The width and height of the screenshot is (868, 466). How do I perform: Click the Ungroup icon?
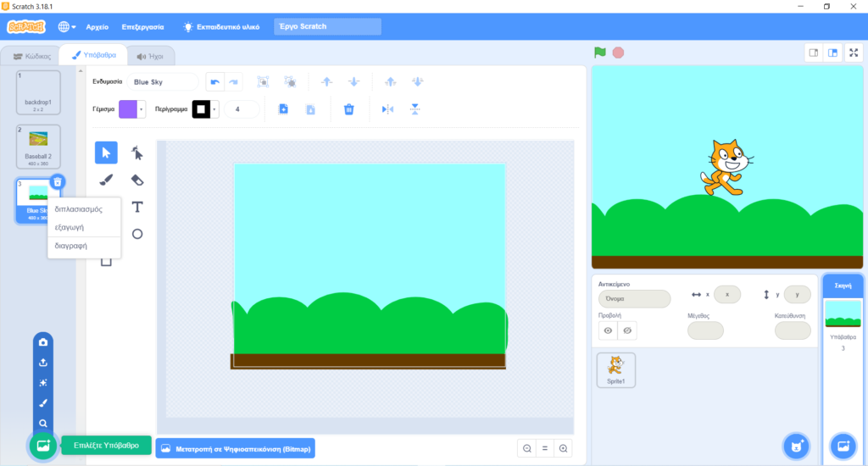290,82
